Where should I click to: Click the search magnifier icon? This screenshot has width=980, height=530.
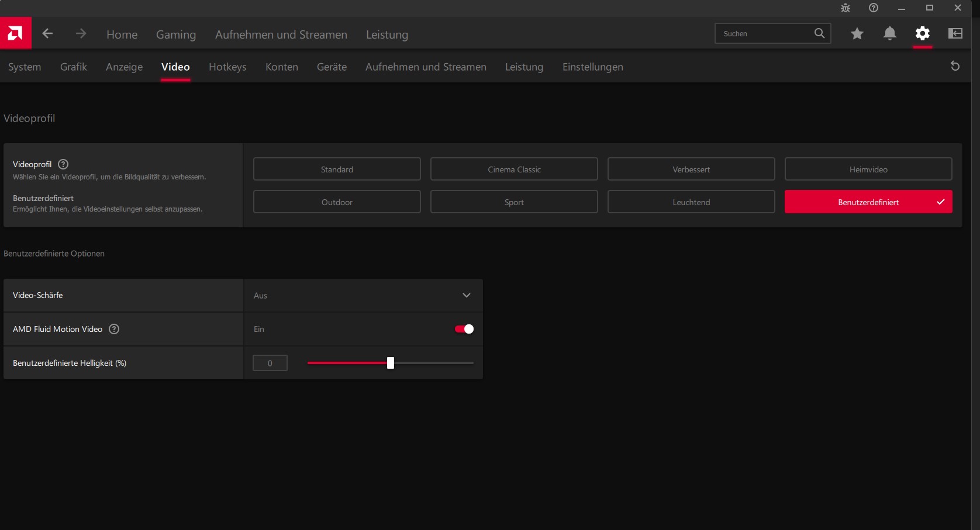coord(819,33)
